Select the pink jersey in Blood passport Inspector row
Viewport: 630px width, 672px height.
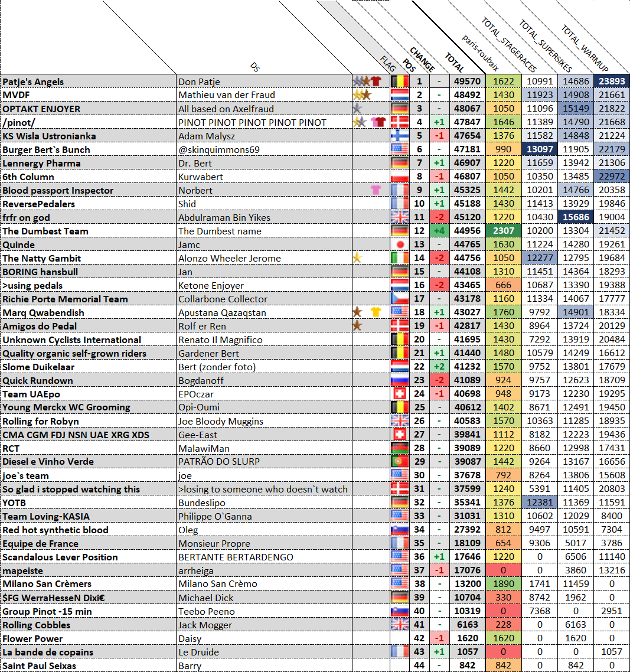(376, 190)
